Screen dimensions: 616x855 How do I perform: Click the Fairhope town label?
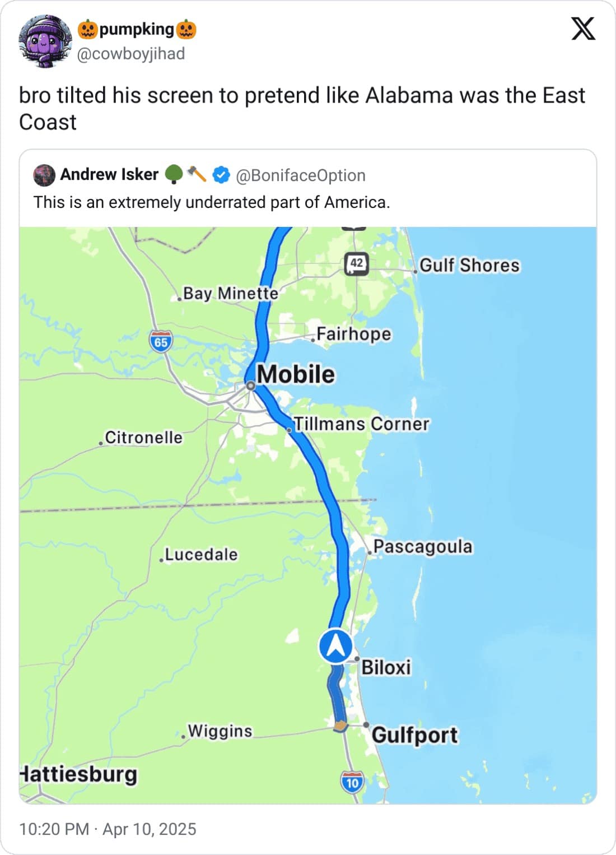pyautogui.click(x=354, y=334)
